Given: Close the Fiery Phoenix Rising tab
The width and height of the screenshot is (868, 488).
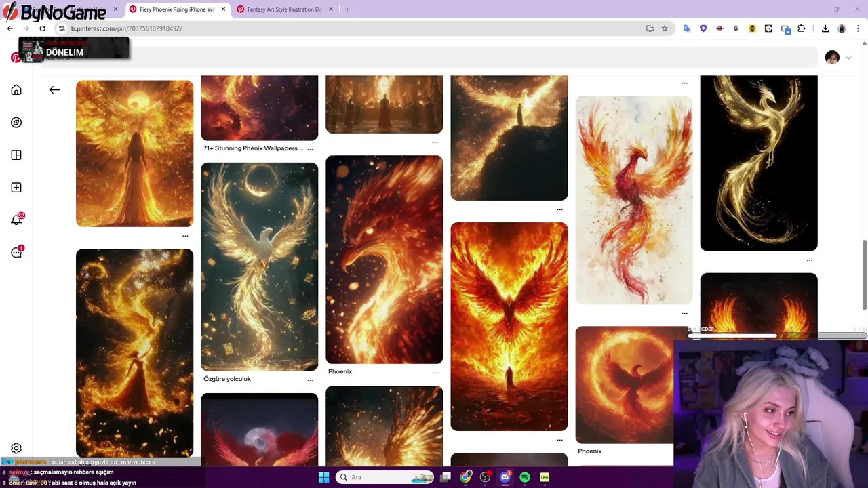Looking at the screenshot, I should tap(224, 9).
